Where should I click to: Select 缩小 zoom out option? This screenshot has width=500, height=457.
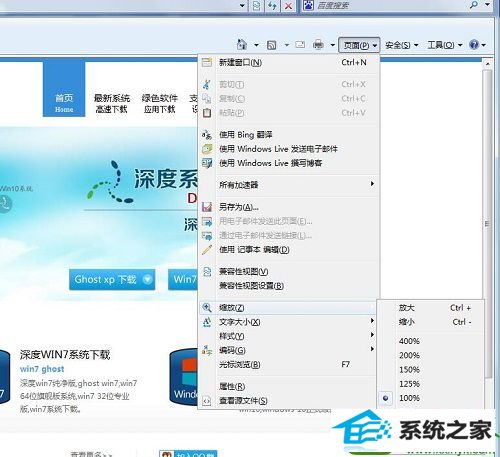[431, 322]
